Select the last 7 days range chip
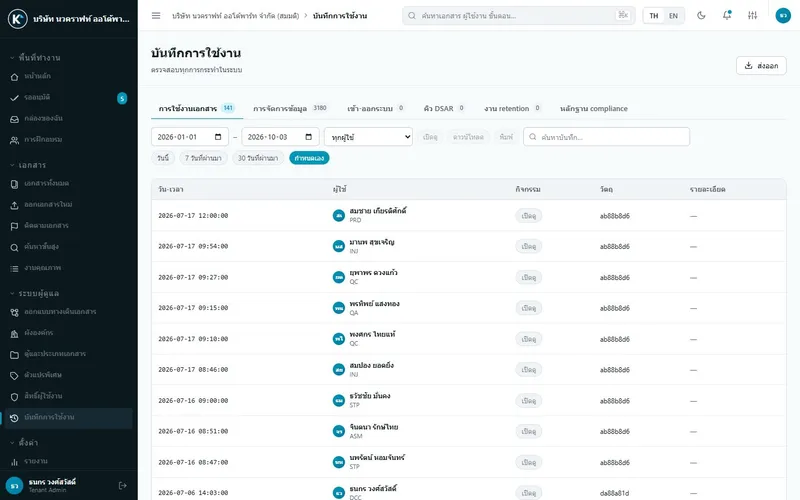The height and width of the screenshot is (500, 800). (x=203, y=158)
